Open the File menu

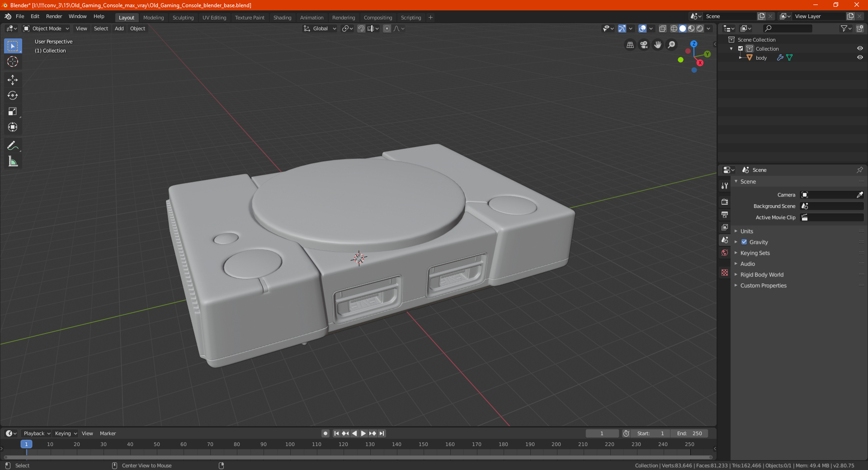click(20, 16)
